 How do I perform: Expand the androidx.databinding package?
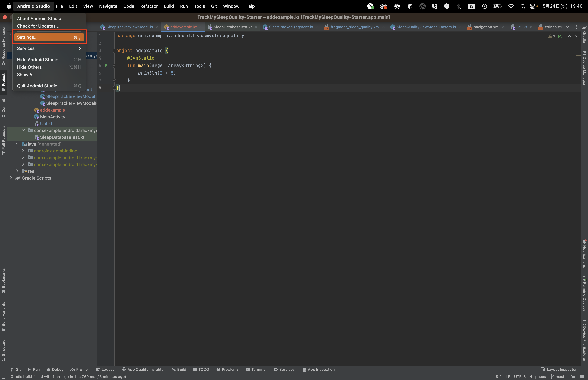(23, 151)
